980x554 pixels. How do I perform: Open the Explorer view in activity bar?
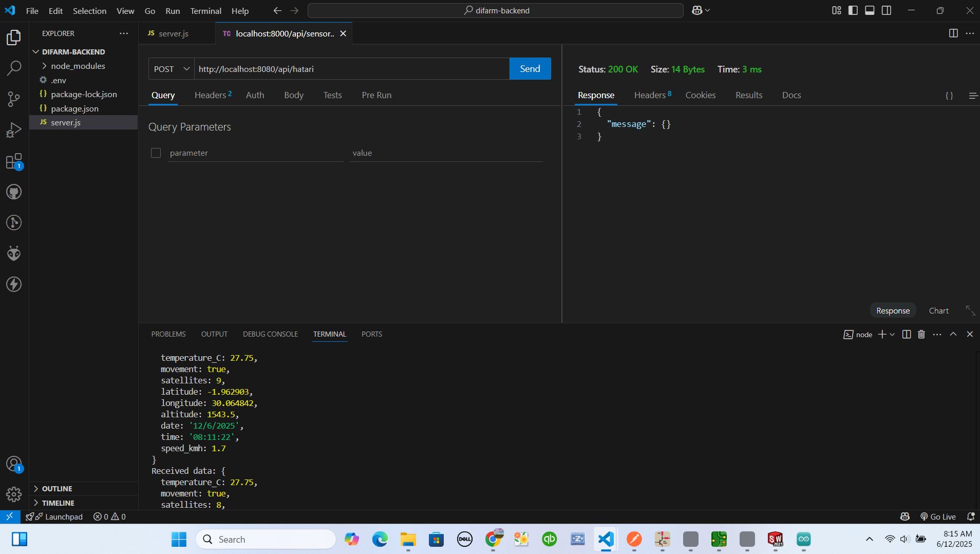[14, 38]
